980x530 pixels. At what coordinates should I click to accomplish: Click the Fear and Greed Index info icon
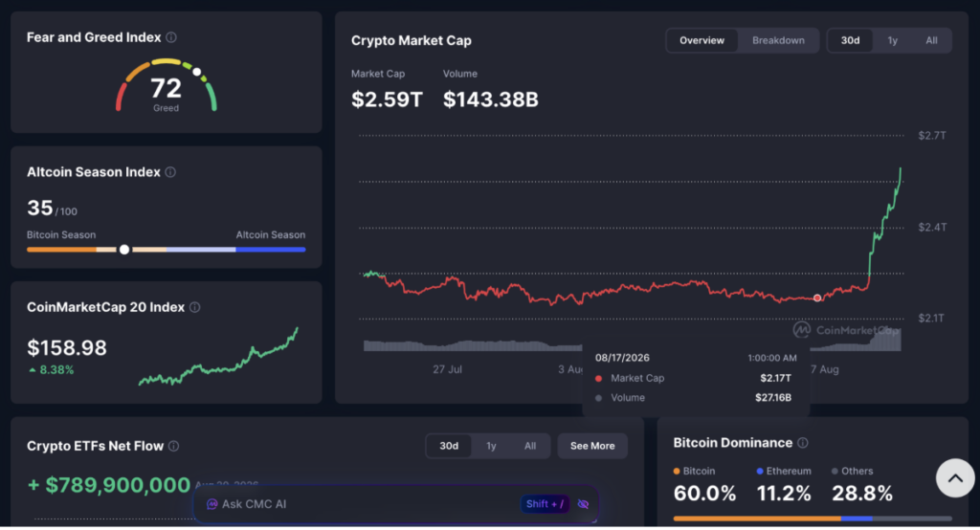[171, 37]
